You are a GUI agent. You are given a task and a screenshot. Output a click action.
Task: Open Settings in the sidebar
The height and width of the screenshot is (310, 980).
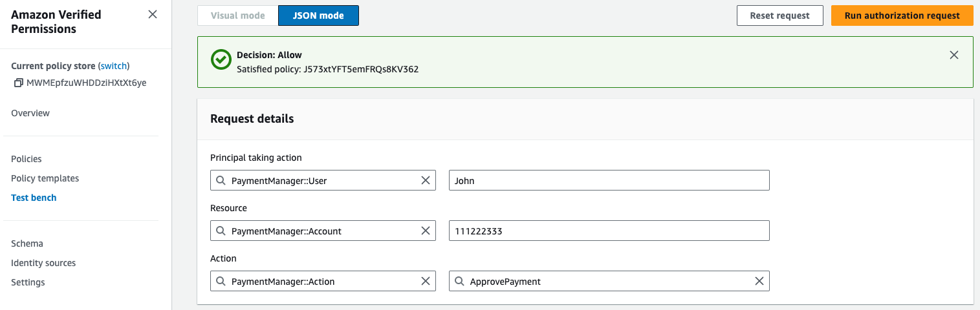point(28,282)
